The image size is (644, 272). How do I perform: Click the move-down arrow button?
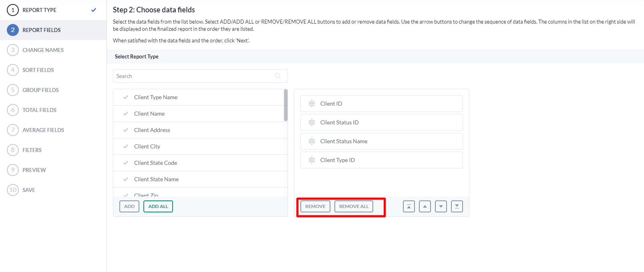click(x=441, y=206)
